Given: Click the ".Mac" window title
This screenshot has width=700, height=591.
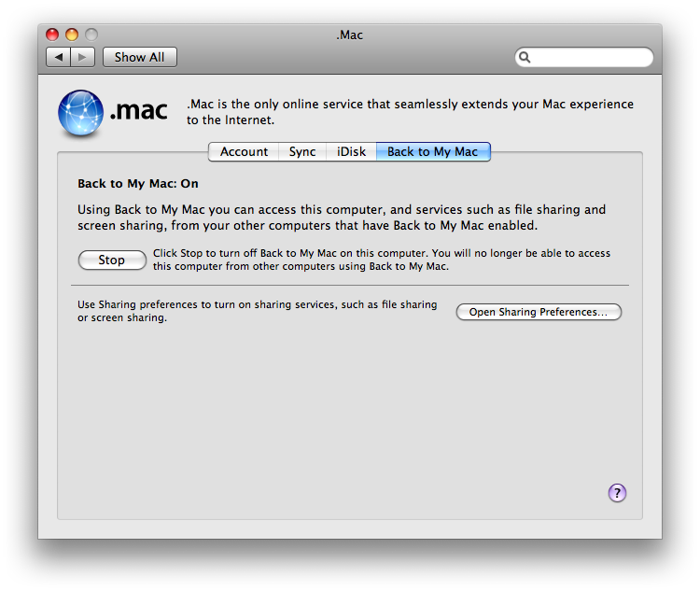Looking at the screenshot, I should pos(350,35).
